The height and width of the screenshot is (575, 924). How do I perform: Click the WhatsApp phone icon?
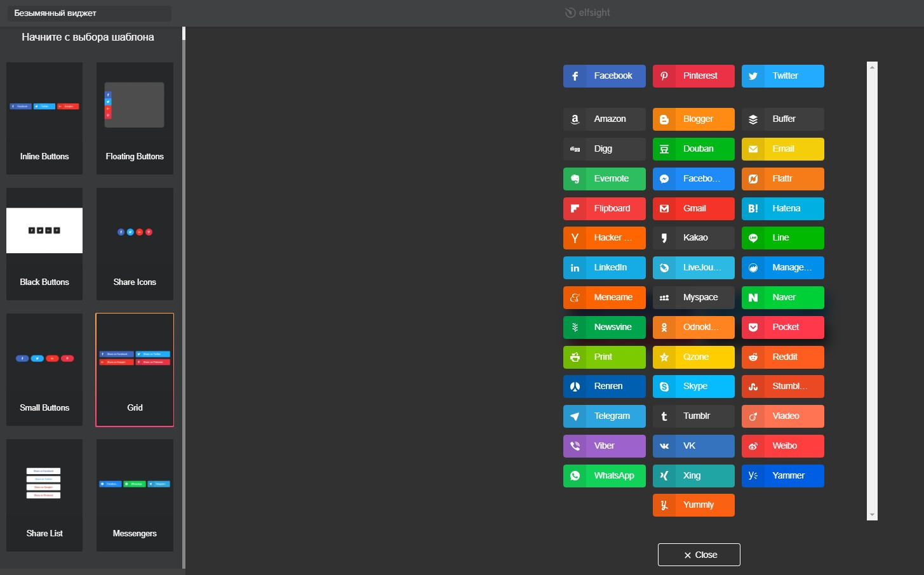pyautogui.click(x=575, y=476)
